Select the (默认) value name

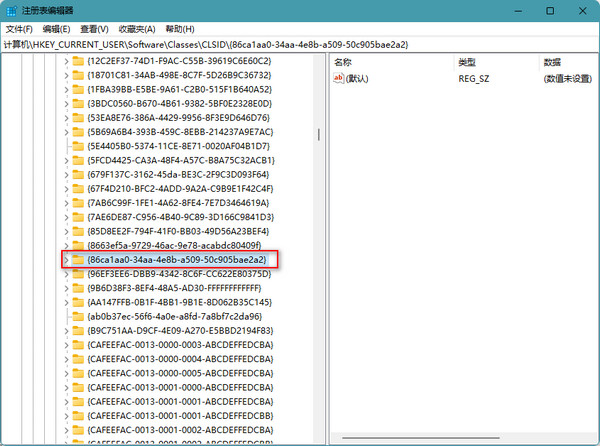(x=357, y=79)
